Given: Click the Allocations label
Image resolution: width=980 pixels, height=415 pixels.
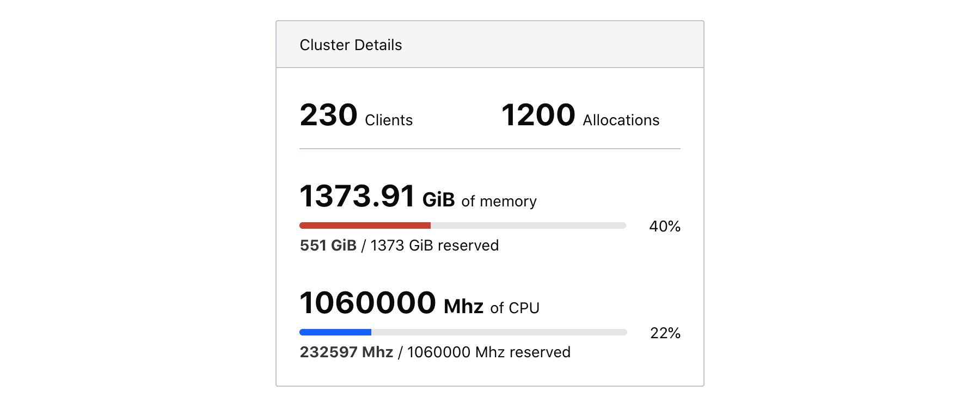Looking at the screenshot, I should click(621, 120).
